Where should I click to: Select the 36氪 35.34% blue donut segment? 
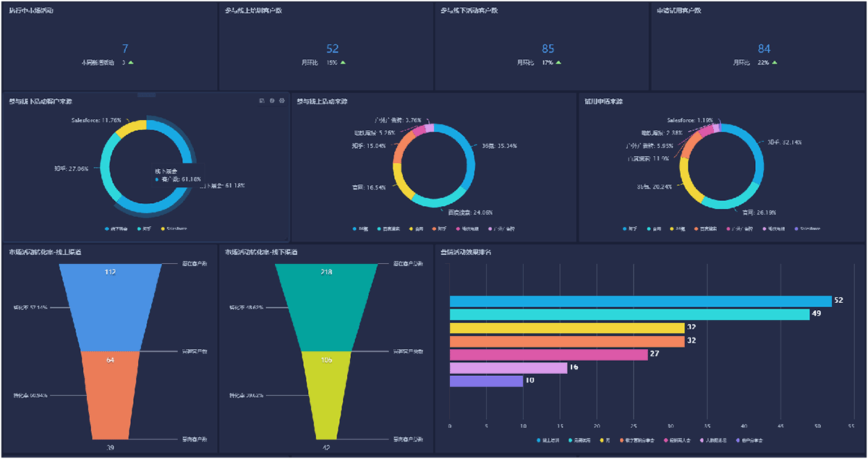[x=469, y=155]
